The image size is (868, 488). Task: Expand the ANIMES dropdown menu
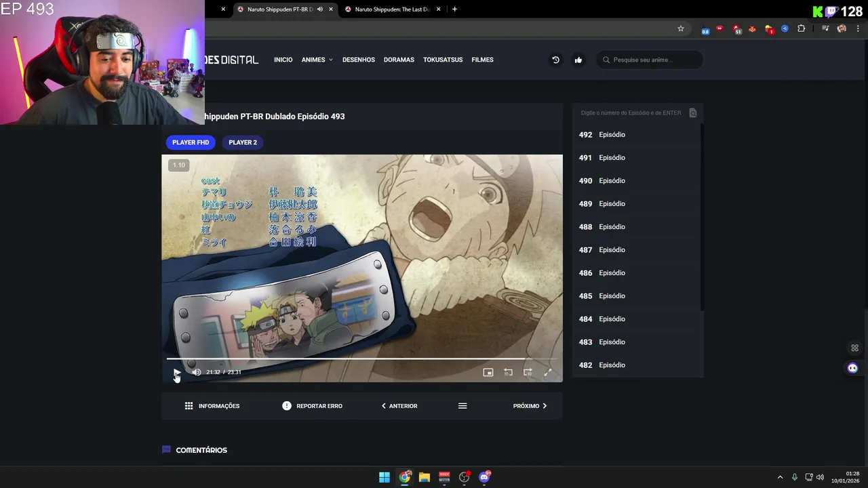(x=317, y=60)
